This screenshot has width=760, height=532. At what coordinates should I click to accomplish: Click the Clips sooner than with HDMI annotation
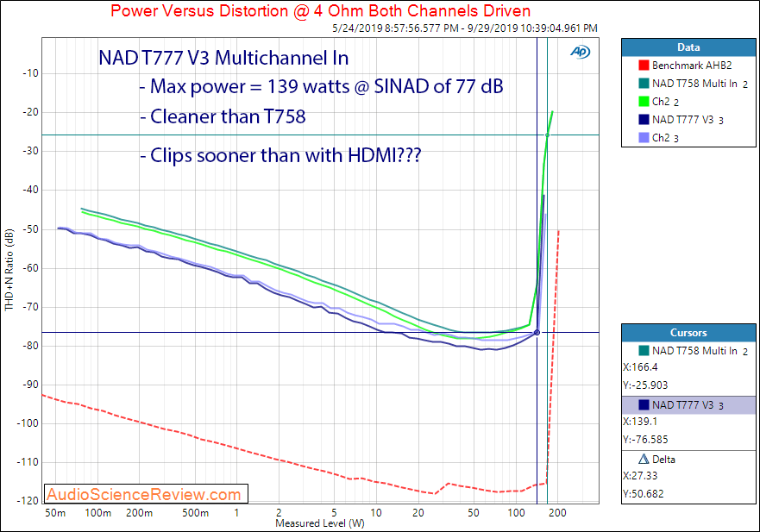point(280,155)
